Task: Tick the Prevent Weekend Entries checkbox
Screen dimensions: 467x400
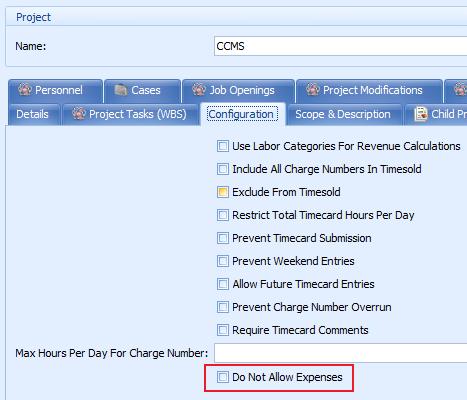Action: (223, 261)
